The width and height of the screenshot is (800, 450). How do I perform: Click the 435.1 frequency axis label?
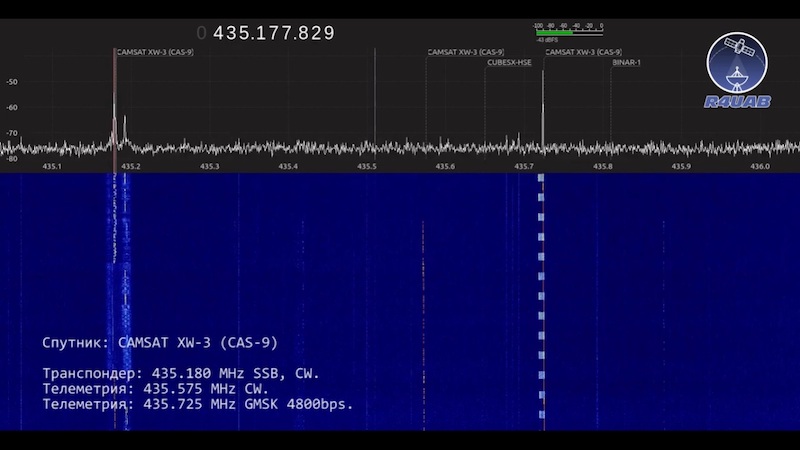tap(53, 167)
